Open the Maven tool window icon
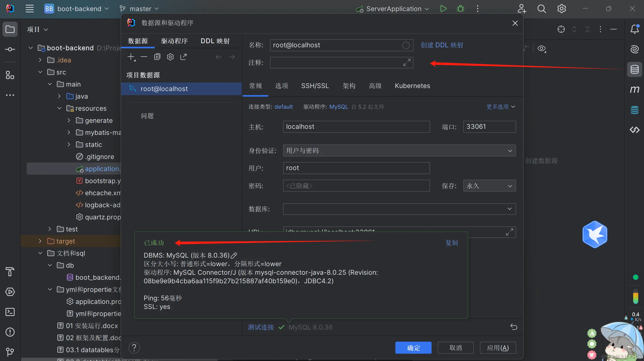 (634, 90)
